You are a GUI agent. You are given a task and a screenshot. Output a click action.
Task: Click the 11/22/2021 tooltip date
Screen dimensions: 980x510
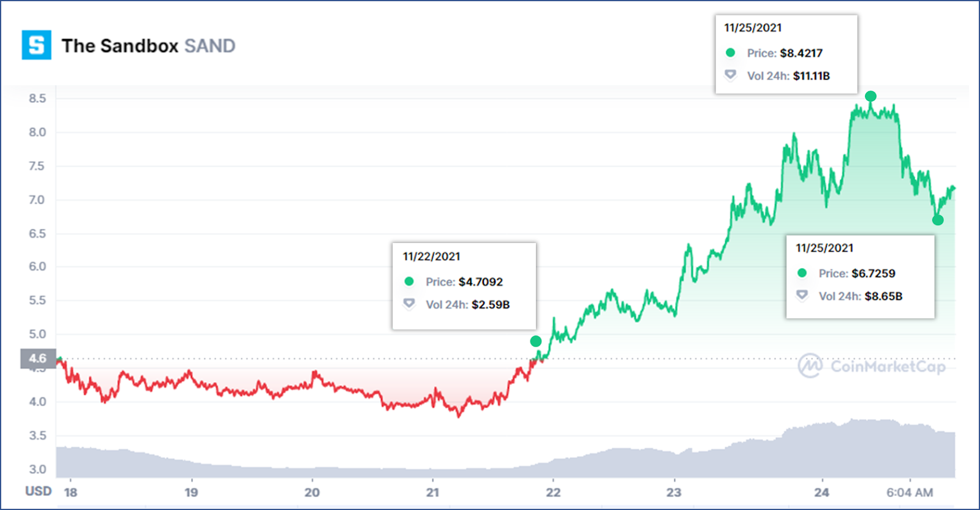pos(431,257)
